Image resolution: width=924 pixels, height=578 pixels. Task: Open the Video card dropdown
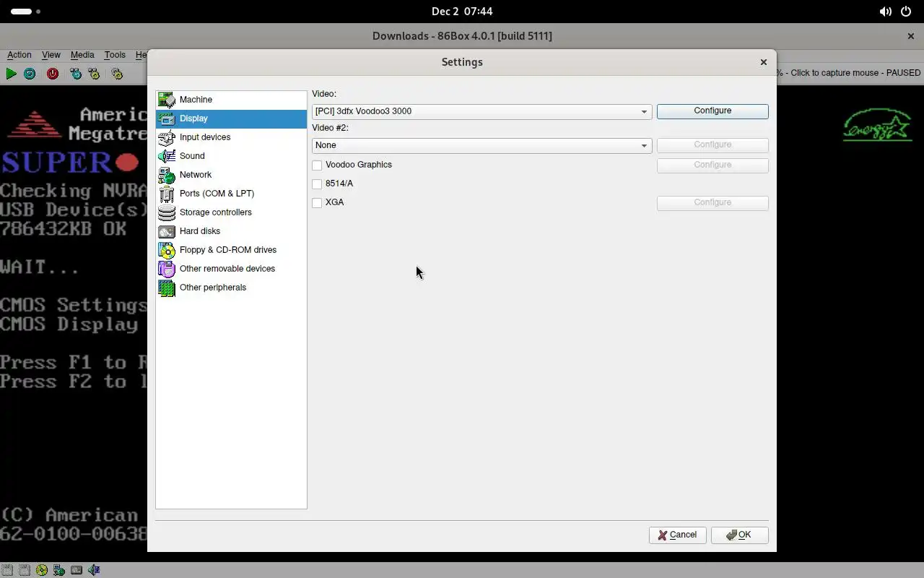(481, 111)
